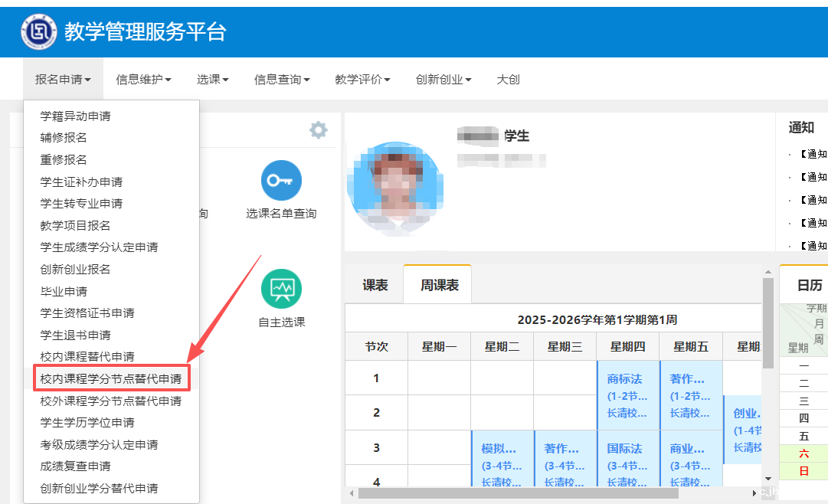Click the 大创 navigation item
The height and width of the screenshot is (504, 828).
click(x=508, y=79)
